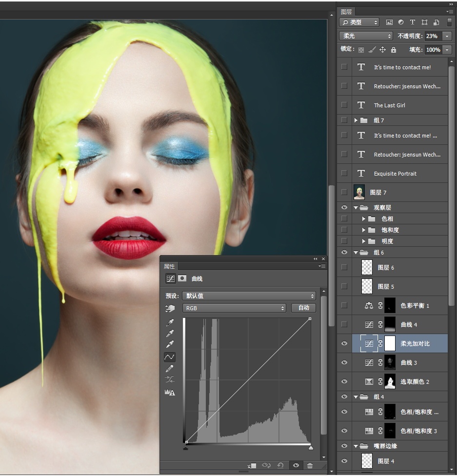Click the opacity 23% field

tap(433, 36)
